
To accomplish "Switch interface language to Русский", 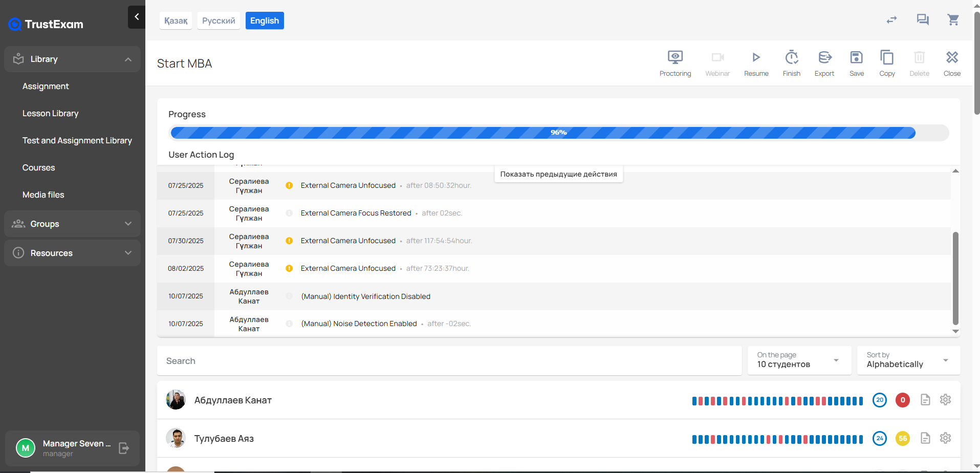I will (219, 21).
